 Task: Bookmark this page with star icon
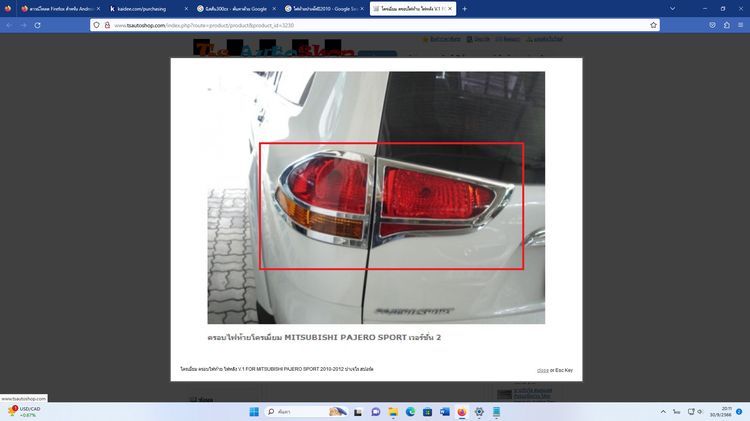coord(653,25)
